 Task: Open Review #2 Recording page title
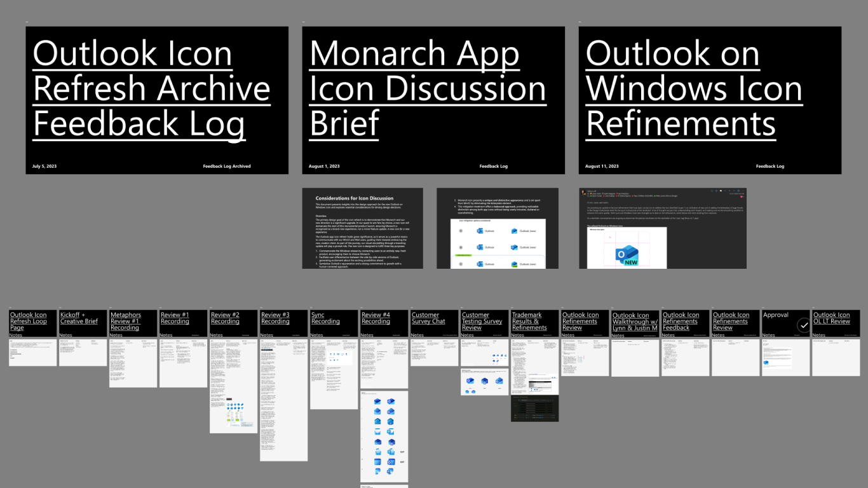[225, 318]
